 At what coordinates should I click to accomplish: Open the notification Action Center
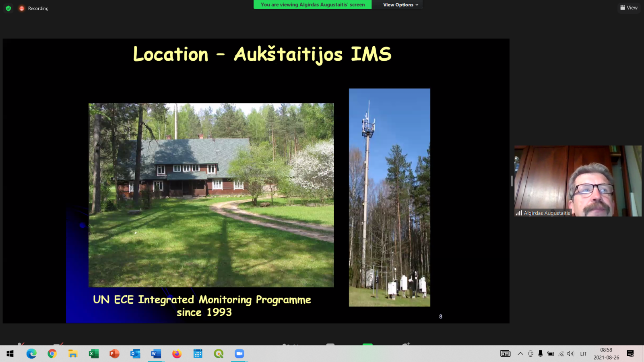pos(630,354)
